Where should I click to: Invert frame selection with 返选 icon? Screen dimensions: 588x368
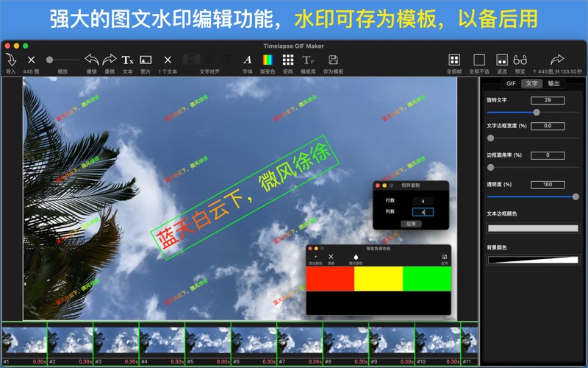(x=502, y=60)
